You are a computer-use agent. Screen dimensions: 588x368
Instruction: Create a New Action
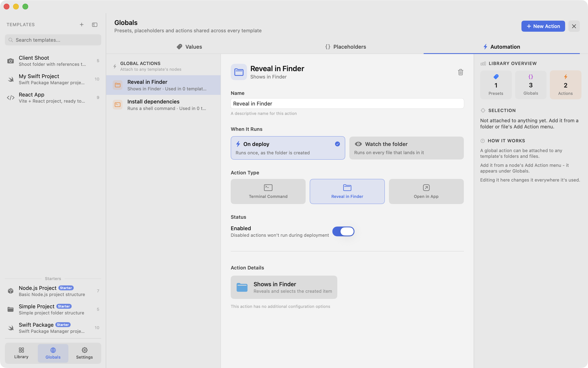click(x=543, y=26)
